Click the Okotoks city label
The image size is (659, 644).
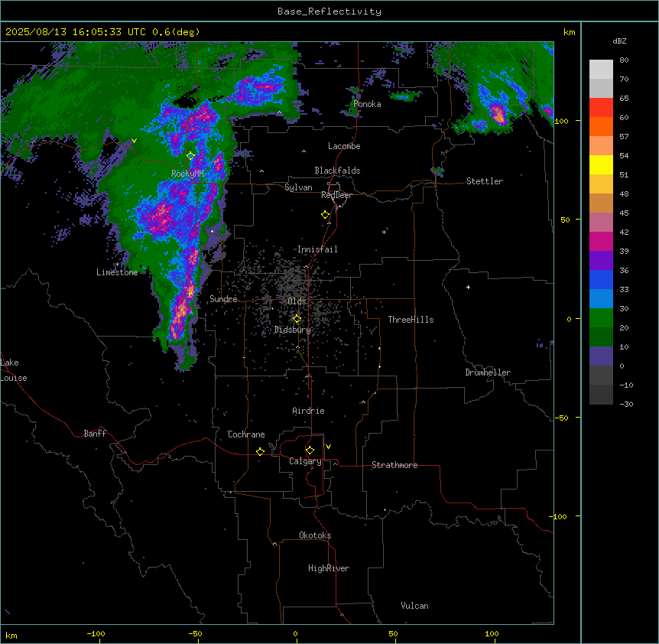315,535
